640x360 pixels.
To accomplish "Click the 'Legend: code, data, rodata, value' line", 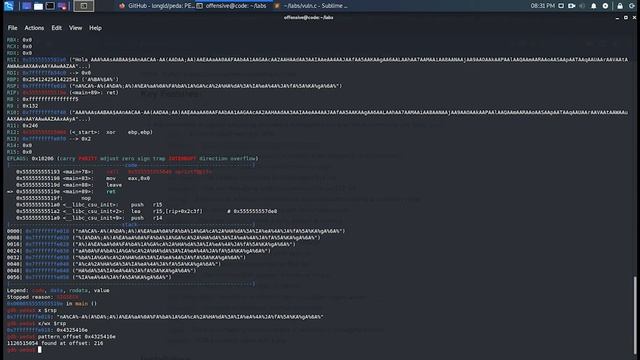I will pos(58,290).
